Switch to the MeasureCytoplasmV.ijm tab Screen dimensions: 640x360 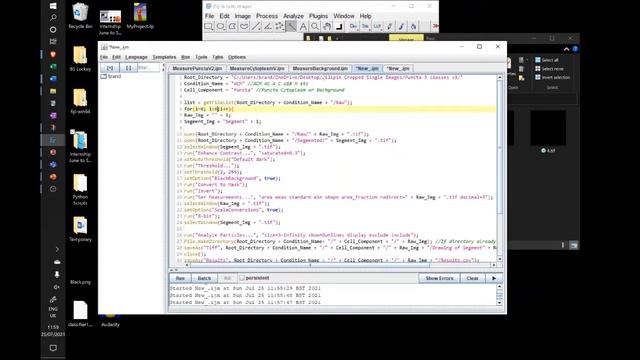point(257,69)
